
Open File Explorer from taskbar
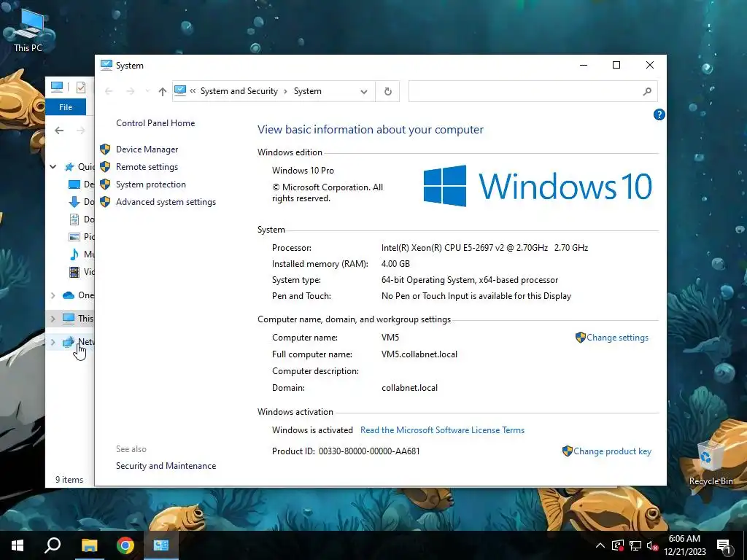pos(89,545)
